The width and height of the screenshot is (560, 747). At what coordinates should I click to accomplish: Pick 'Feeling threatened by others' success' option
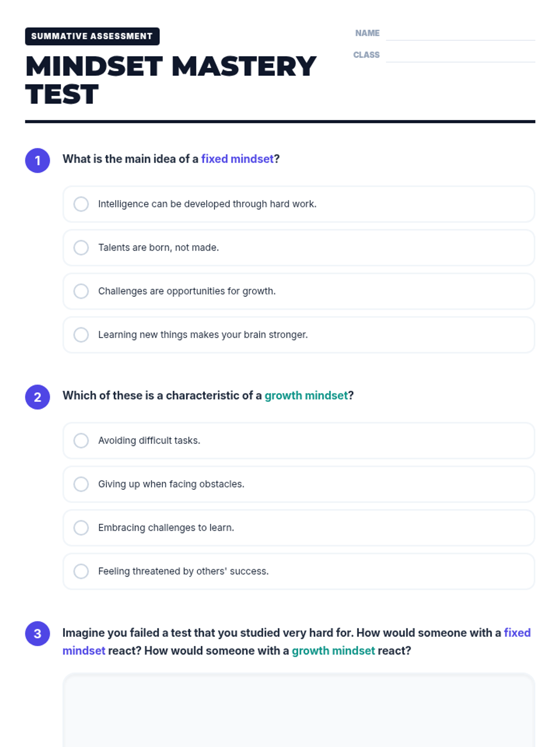81,571
